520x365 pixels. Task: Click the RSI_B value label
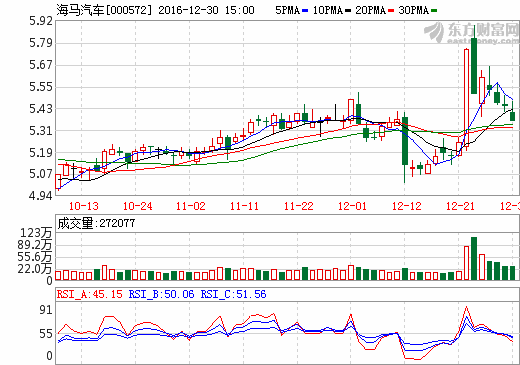pos(161,294)
